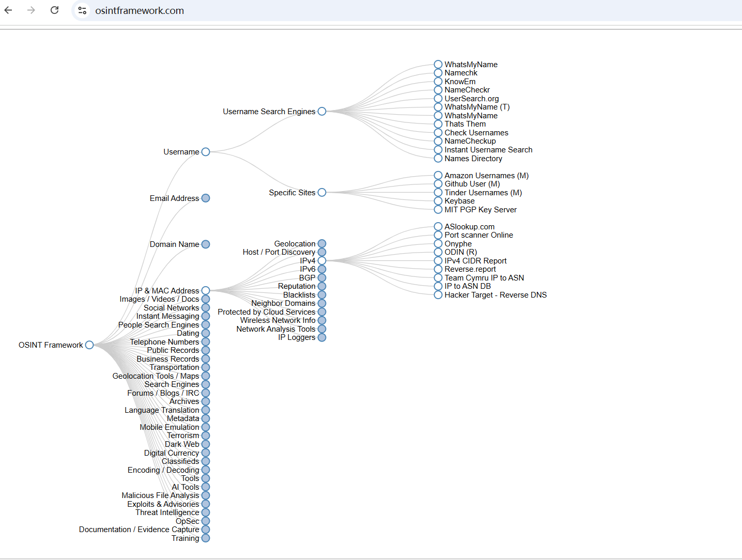Open the Instant Username Search link
This screenshot has height=560, width=742.
pyautogui.click(x=488, y=150)
